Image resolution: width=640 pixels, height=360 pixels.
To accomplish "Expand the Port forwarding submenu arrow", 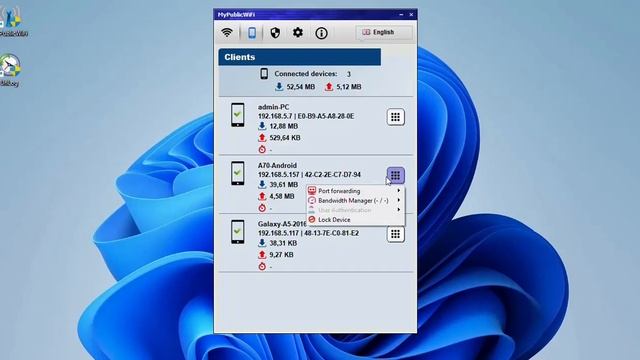I will coord(399,191).
